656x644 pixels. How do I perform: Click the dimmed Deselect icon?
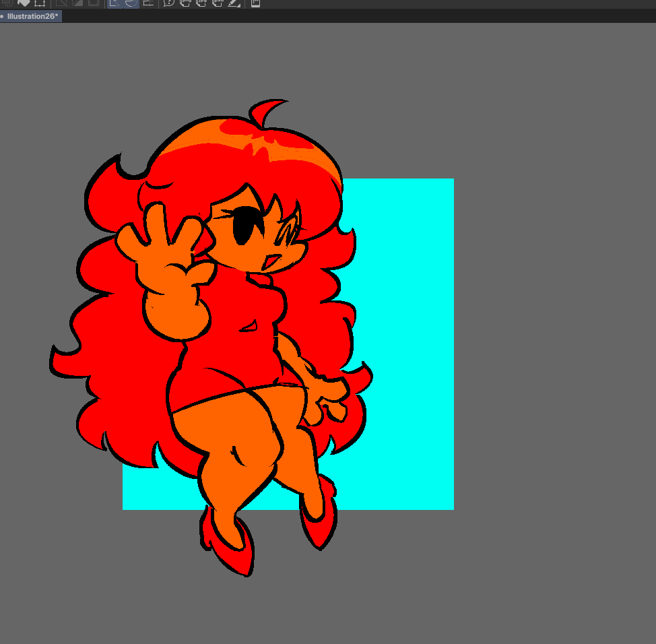[61, 3]
